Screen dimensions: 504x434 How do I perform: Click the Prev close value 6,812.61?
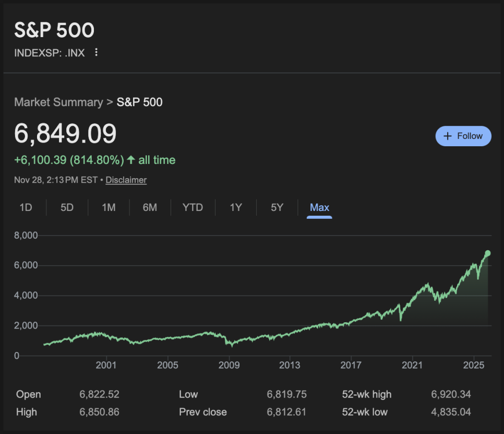coord(286,412)
